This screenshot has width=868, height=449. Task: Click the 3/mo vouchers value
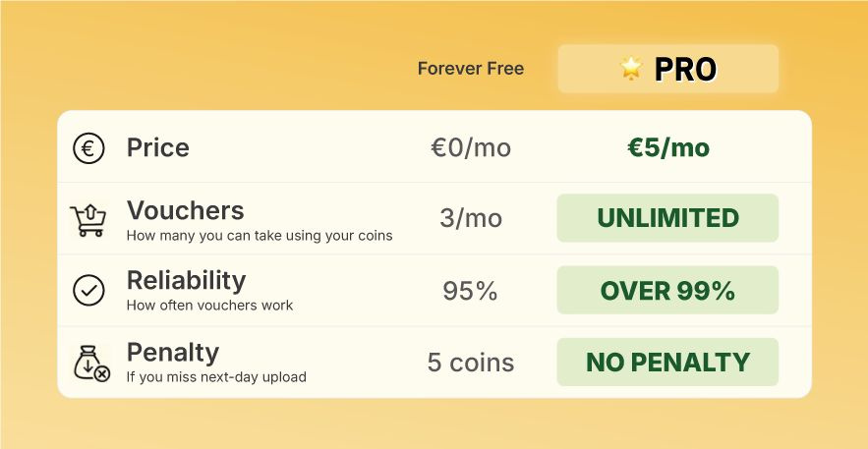click(471, 218)
